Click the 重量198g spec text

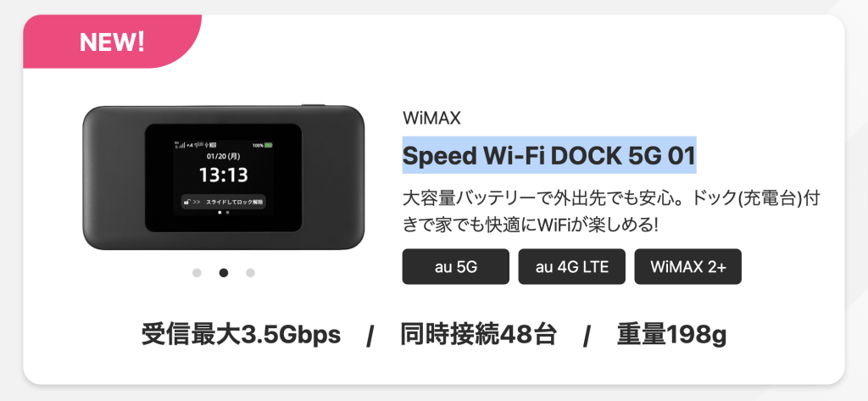672,336
